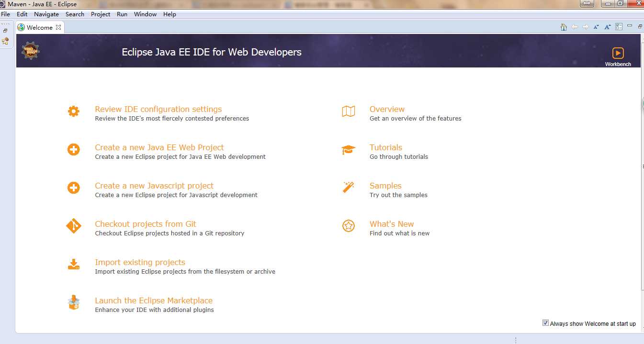Viewport: 644px width, 344px height.
Task: Click the import download-tray icon
Action: [73, 264]
